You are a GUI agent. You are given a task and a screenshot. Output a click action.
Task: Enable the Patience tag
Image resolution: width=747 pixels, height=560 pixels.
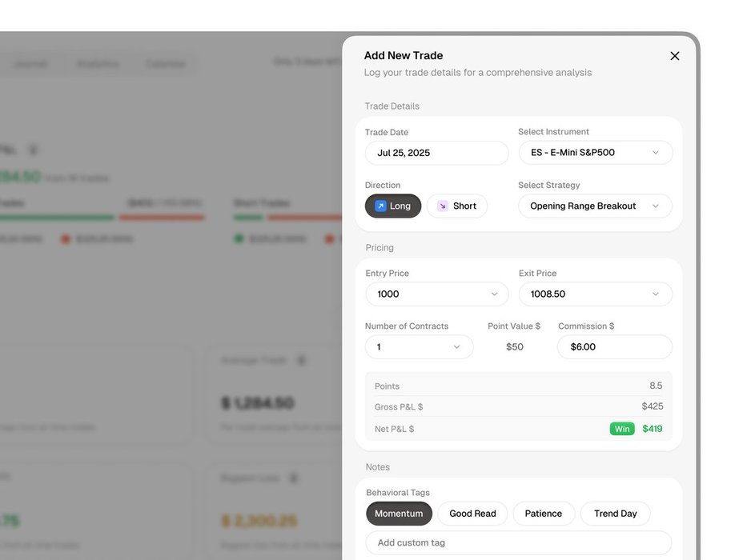point(544,514)
